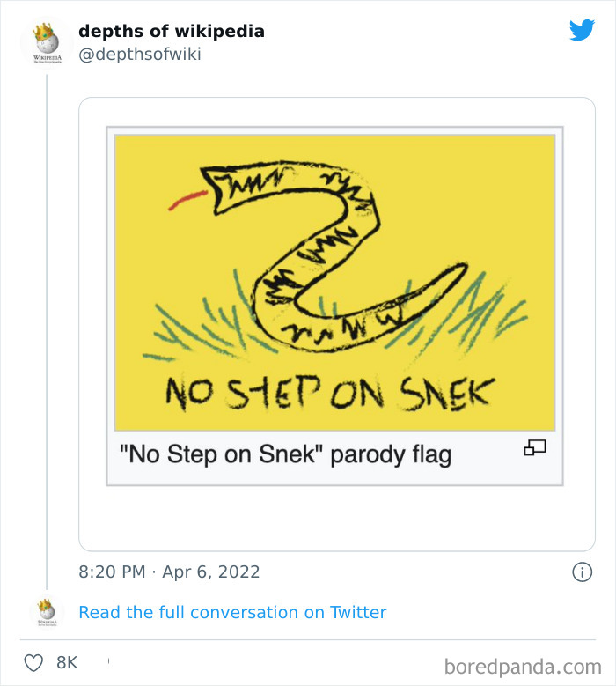Open the 8:20 PM · Apr 6, 2022 timestamp
Image resolution: width=616 pixels, height=686 pixels.
pyautogui.click(x=169, y=572)
